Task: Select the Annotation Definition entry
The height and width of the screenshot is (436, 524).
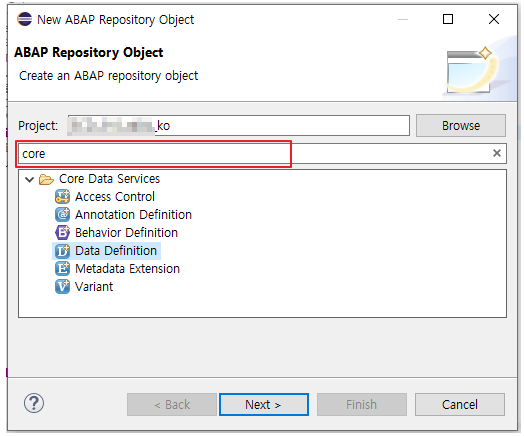Action: tap(133, 214)
